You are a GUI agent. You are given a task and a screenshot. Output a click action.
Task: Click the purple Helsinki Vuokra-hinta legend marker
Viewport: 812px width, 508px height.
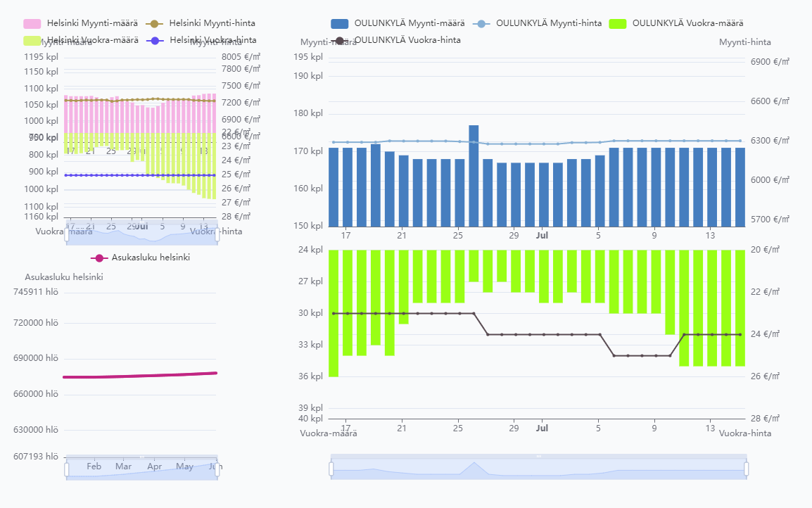tap(154, 41)
